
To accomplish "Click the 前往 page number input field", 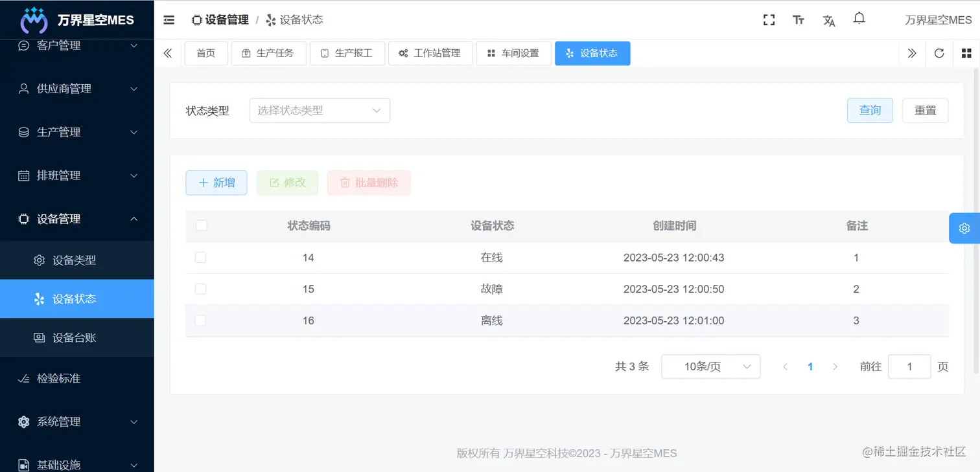I will point(909,366).
